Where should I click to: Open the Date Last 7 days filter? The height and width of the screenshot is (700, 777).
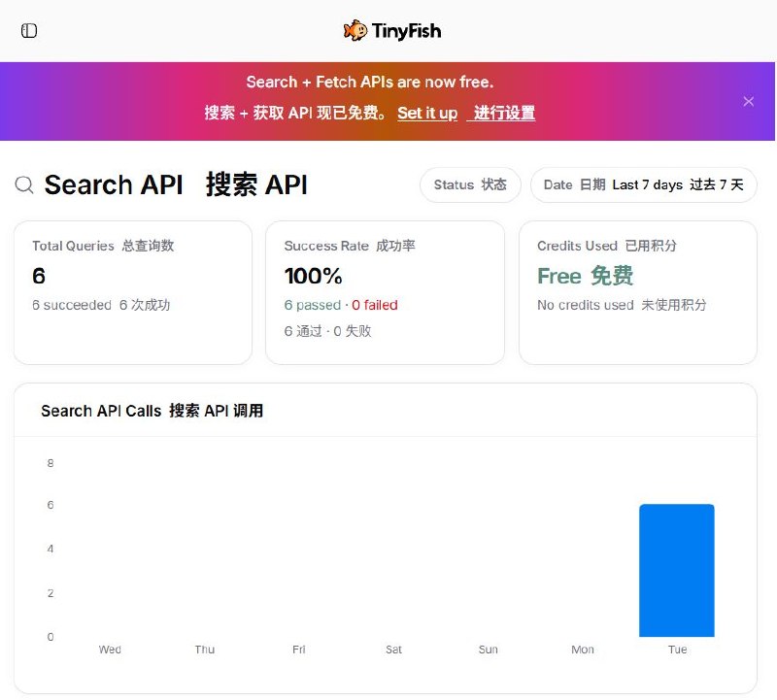[644, 185]
